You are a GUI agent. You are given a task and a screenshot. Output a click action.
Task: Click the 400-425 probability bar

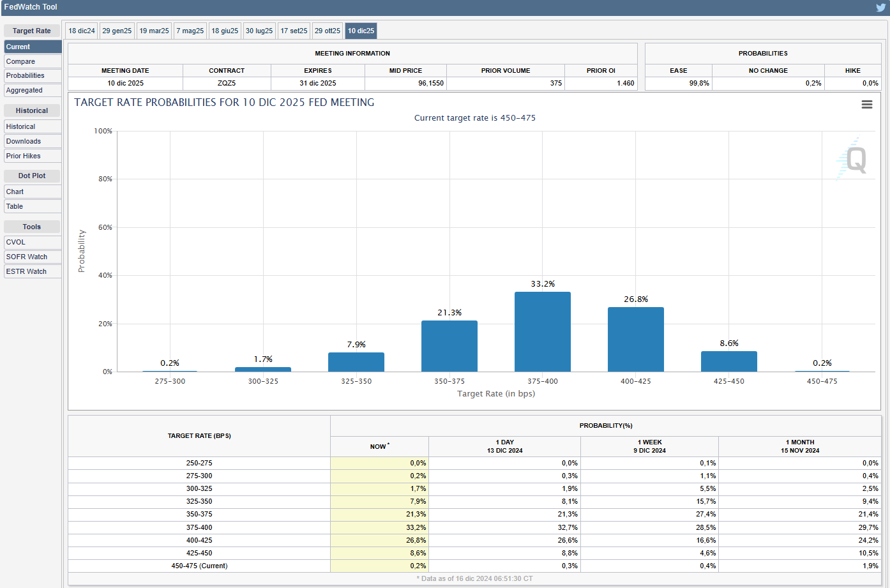tap(635, 340)
